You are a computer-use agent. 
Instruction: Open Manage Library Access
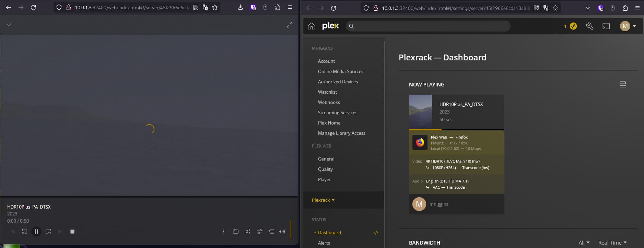342,133
